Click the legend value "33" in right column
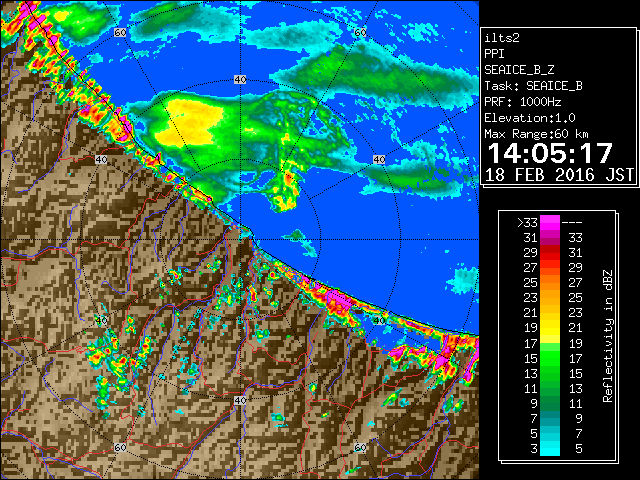This screenshot has width=640, height=480. click(x=576, y=238)
